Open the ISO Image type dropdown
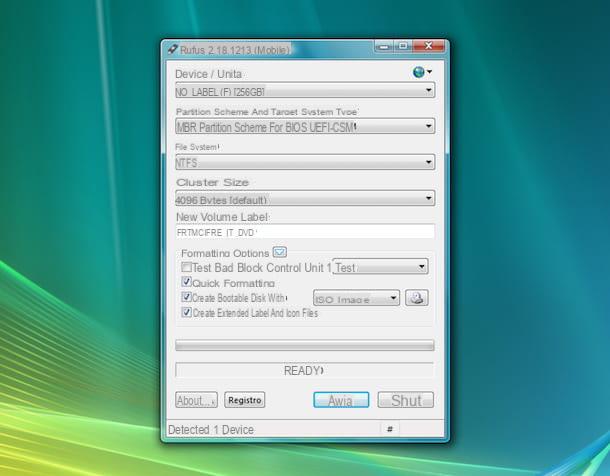Viewport: 610px width, 476px height. click(356, 298)
